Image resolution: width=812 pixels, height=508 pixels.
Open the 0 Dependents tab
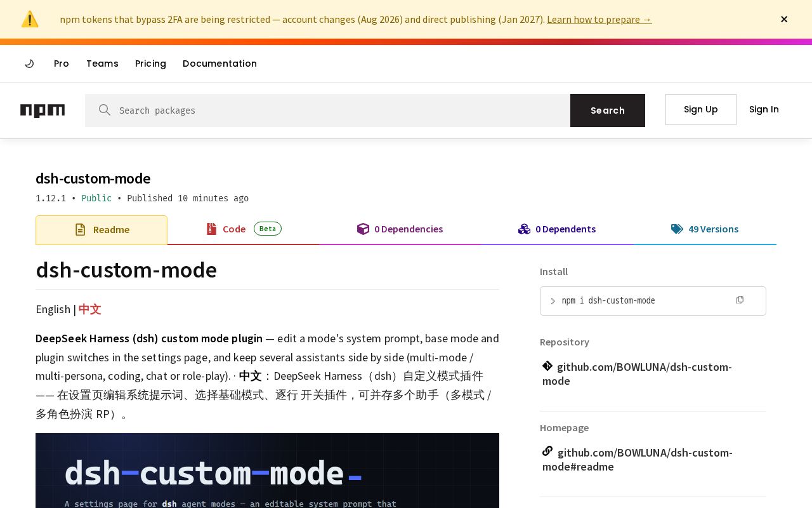click(x=557, y=229)
